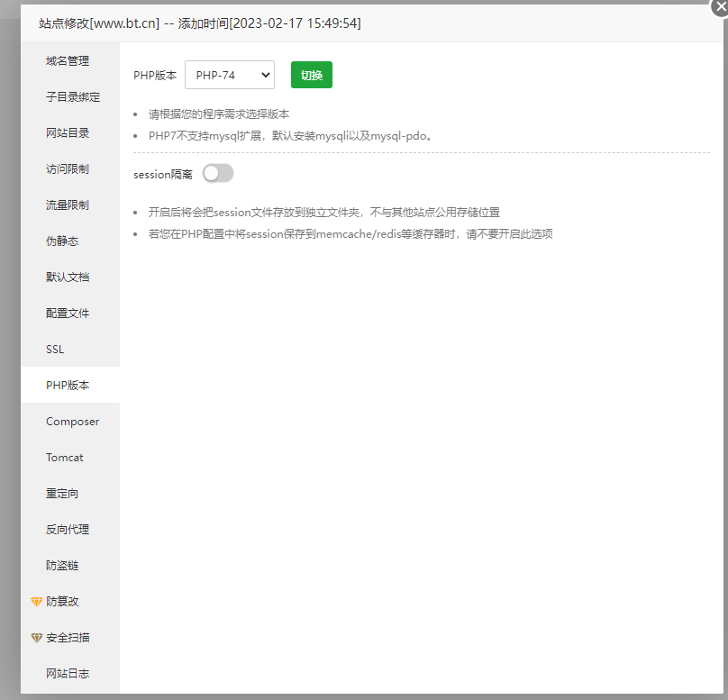Select the 访问限制 tab
The width and height of the screenshot is (728, 700).
tap(68, 169)
